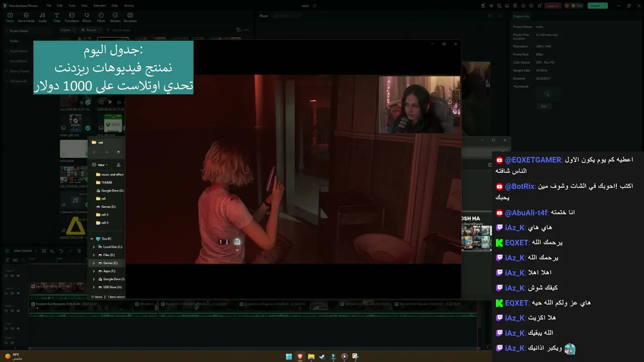Expand the Local Disk (C:) node
The image size is (644, 362).
[x=94, y=247]
